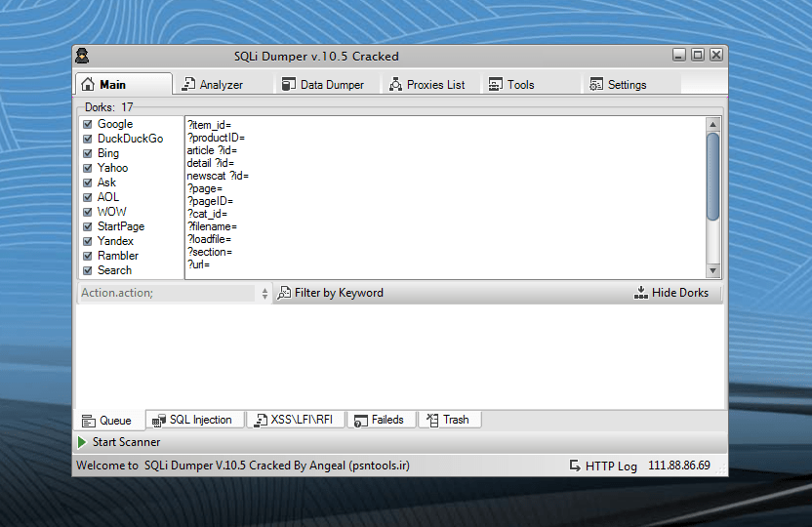Click the Hide Dorks button
The width and height of the screenshot is (812, 527).
[x=671, y=293]
